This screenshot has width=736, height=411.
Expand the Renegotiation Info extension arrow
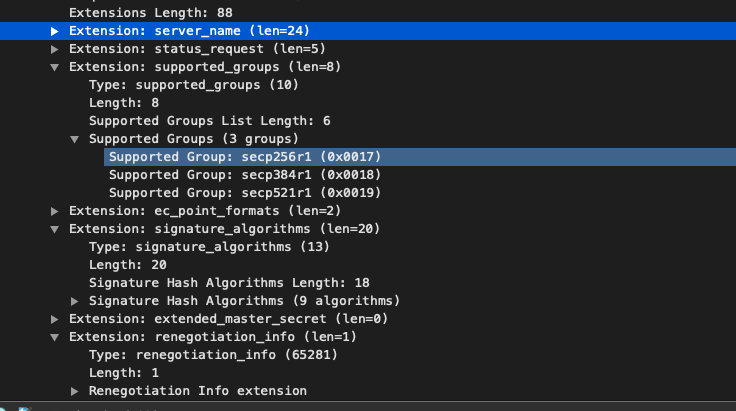(x=74, y=391)
